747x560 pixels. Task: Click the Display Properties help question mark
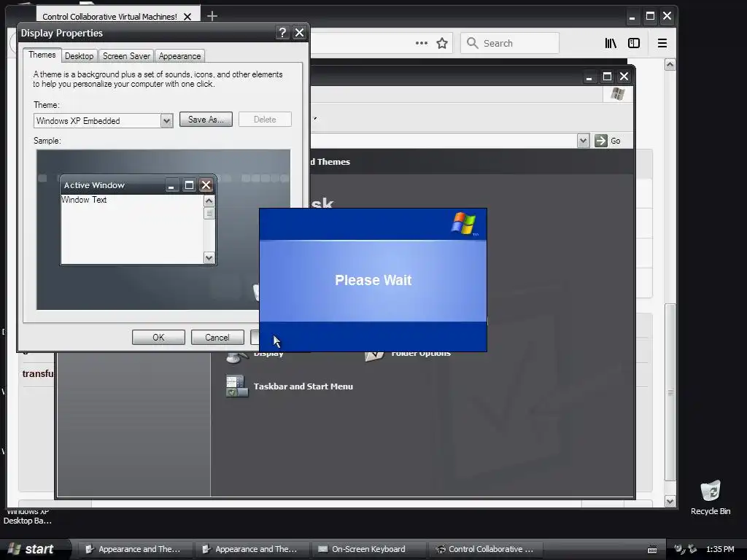coord(282,32)
